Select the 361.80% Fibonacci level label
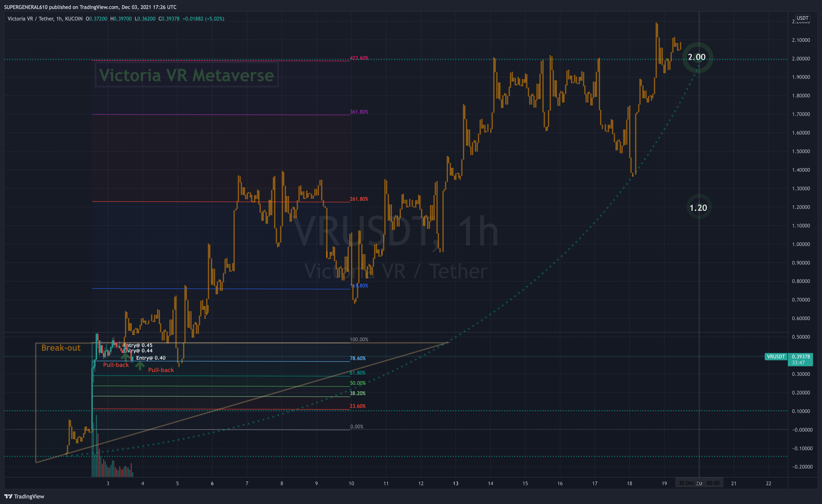The height and width of the screenshot is (504, 822). tap(359, 112)
